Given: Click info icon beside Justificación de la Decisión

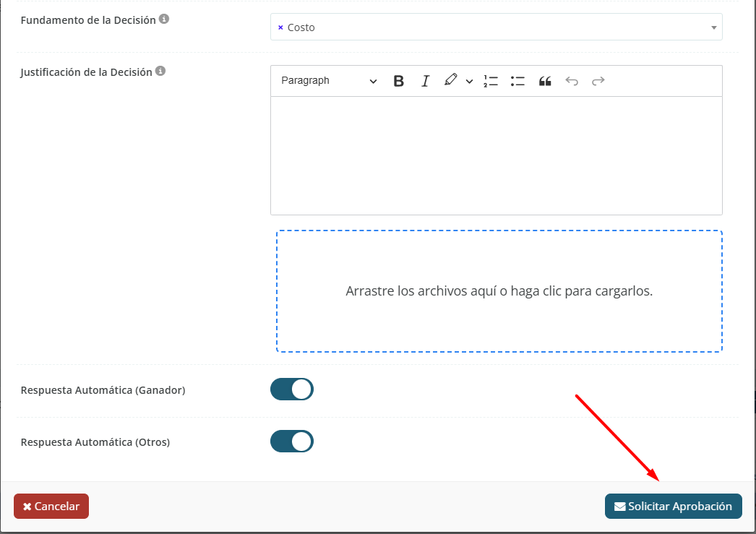Looking at the screenshot, I should (x=160, y=72).
